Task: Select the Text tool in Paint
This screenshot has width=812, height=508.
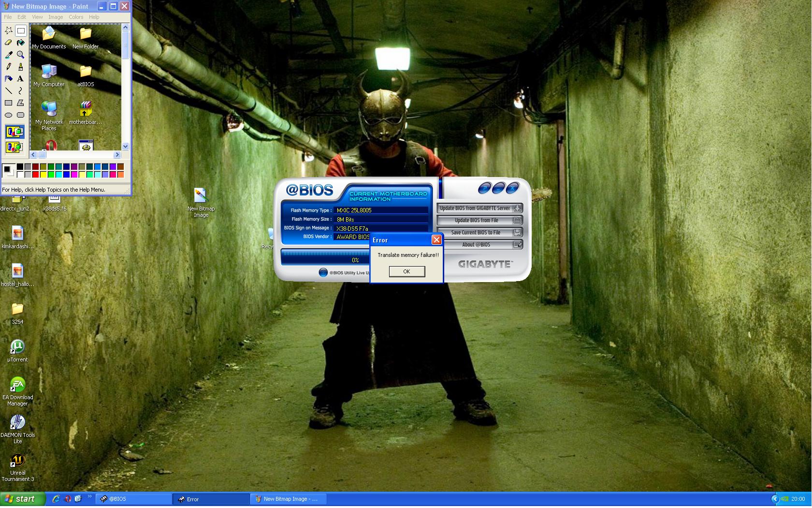Action: 21,78
